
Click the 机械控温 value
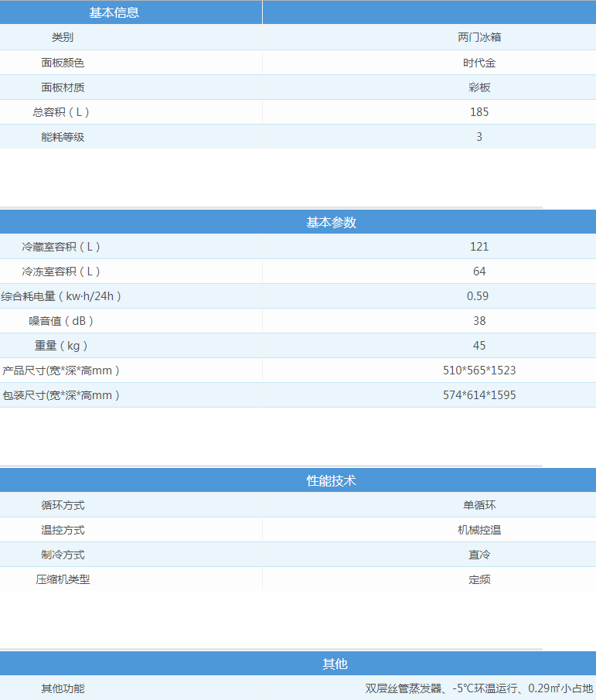coord(479,530)
